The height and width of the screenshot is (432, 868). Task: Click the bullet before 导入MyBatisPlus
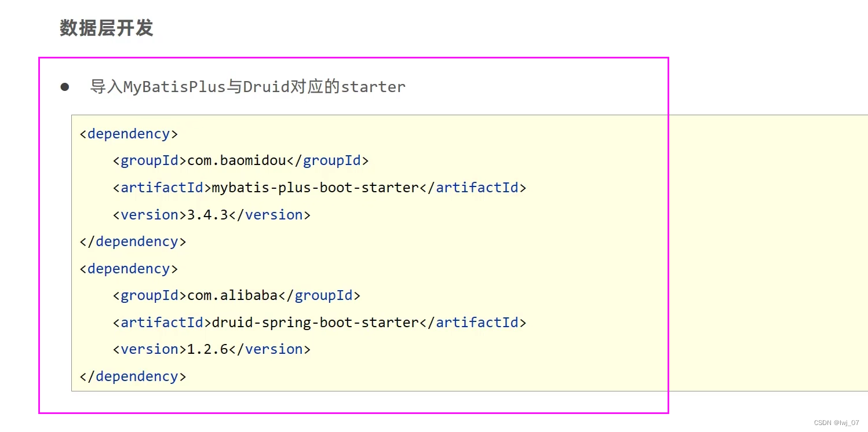point(65,87)
